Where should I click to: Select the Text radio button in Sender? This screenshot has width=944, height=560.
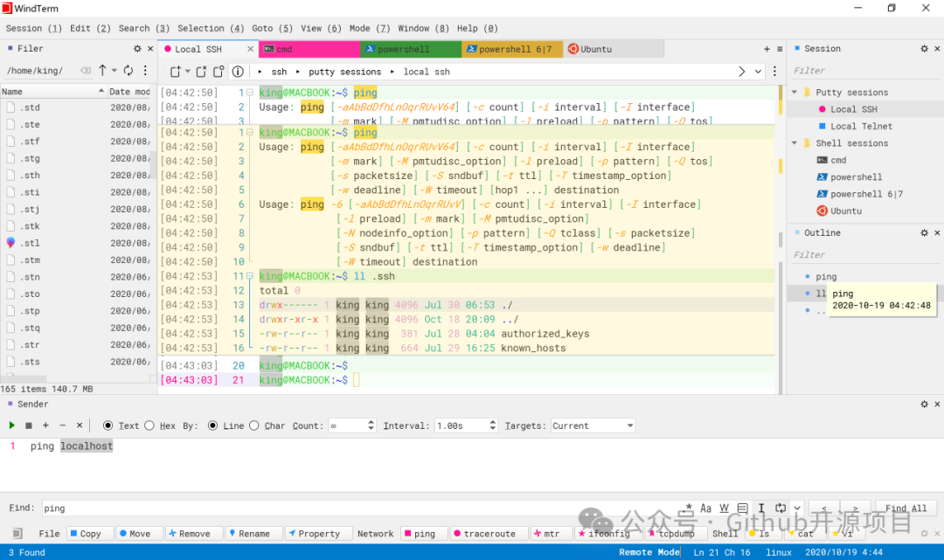pos(108,425)
